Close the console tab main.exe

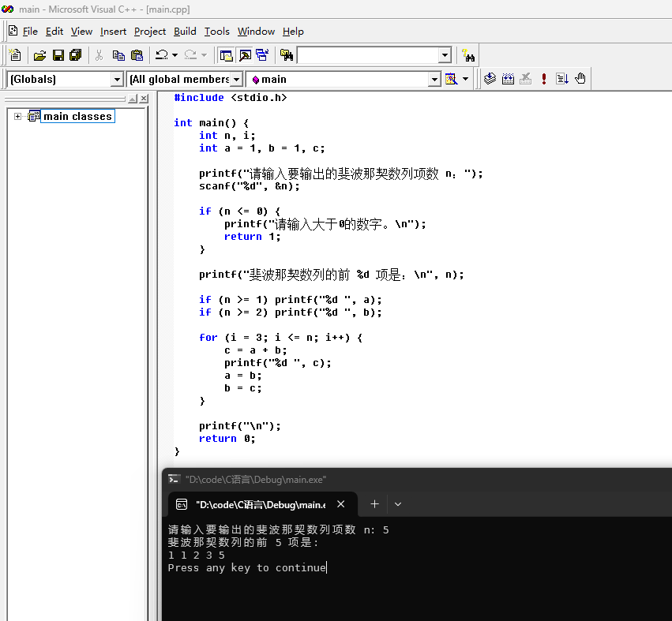tap(340, 504)
